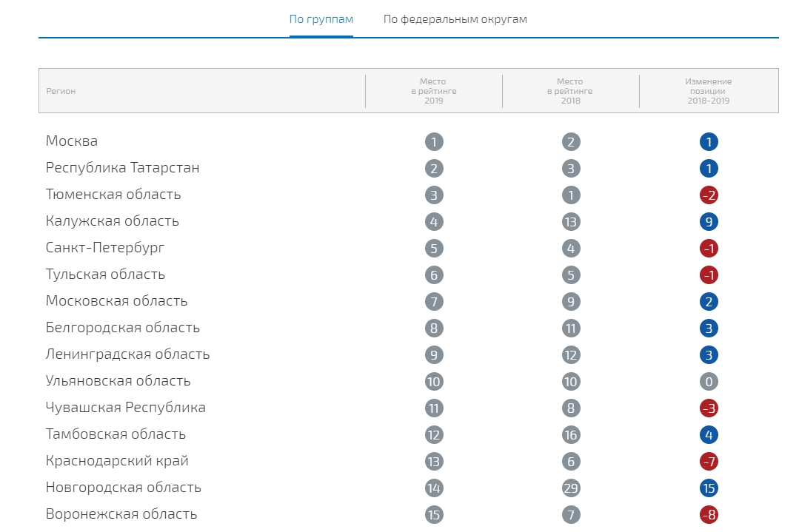The width and height of the screenshot is (799, 532).
Task: Select the Ленинградская область row
Action: 409,355
